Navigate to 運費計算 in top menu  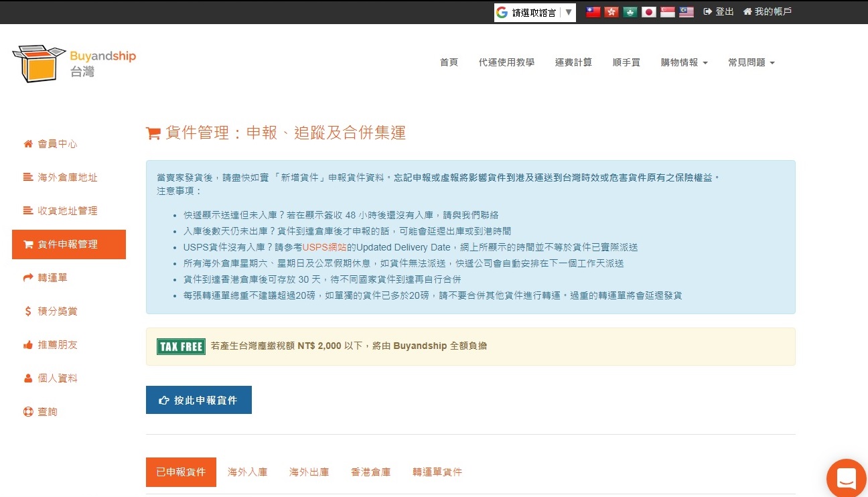pos(573,62)
